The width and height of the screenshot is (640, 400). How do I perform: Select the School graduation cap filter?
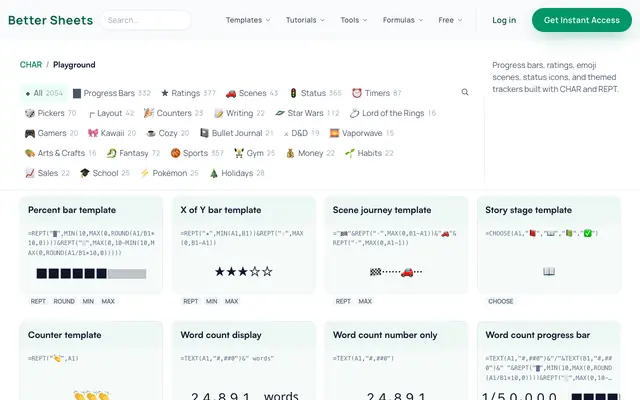click(x=105, y=173)
